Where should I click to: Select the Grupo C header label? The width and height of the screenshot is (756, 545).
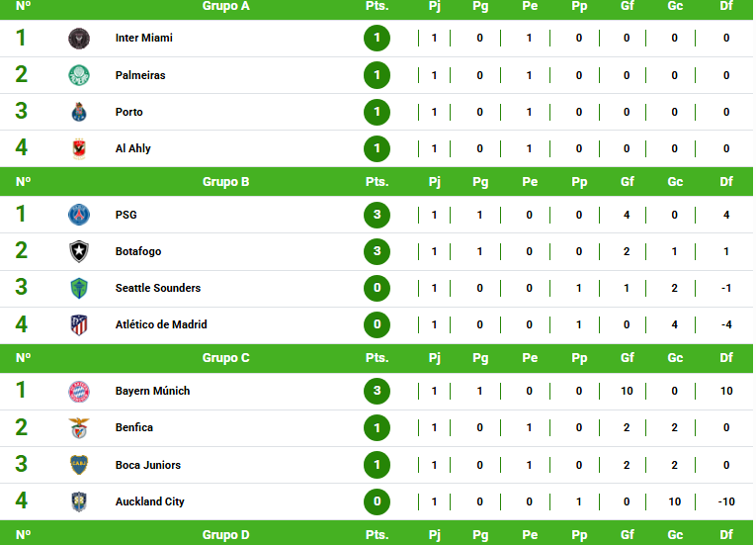[225, 358]
